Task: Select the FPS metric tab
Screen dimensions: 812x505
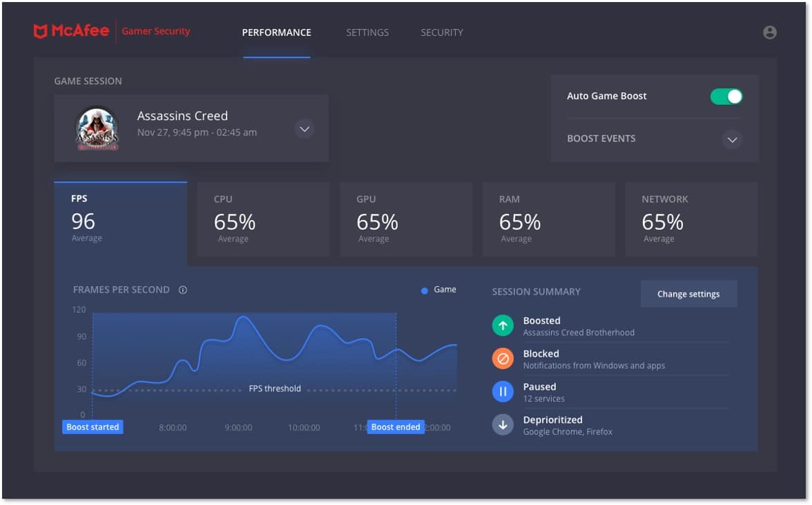Action: coord(121,224)
